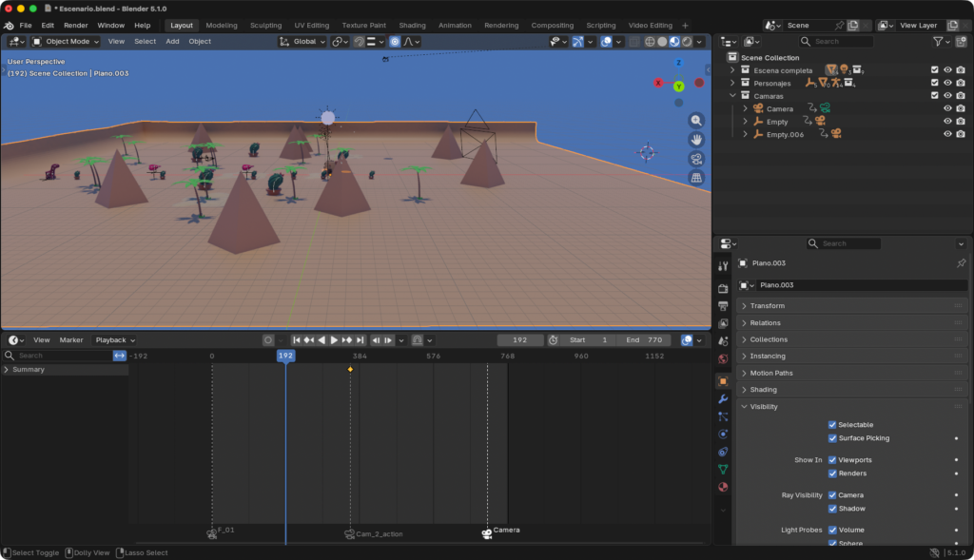
Task: Open the Render menu in top bar
Action: click(x=76, y=26)
